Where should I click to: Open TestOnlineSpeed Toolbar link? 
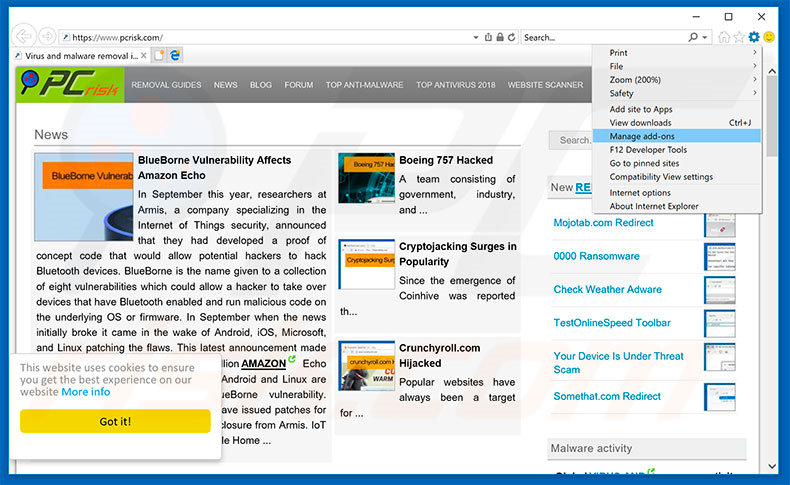coord(612,322)
